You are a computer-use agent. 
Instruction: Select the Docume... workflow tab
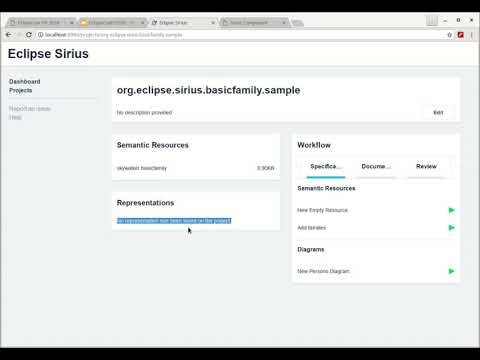376,167
